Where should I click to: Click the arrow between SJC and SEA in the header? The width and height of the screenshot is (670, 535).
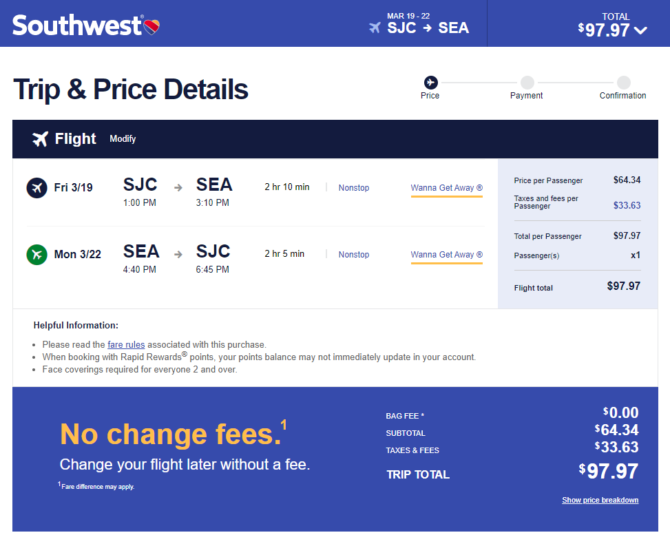point(427,28)
